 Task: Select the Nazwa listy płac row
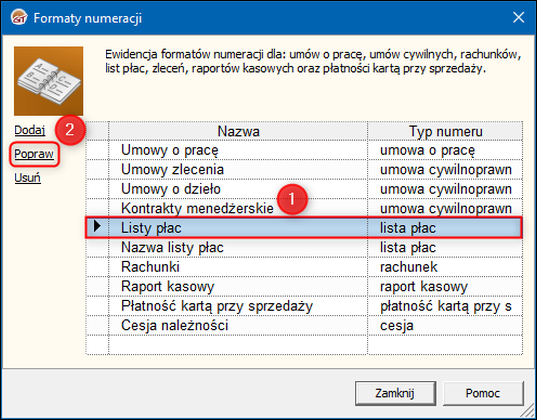(304, 247)
